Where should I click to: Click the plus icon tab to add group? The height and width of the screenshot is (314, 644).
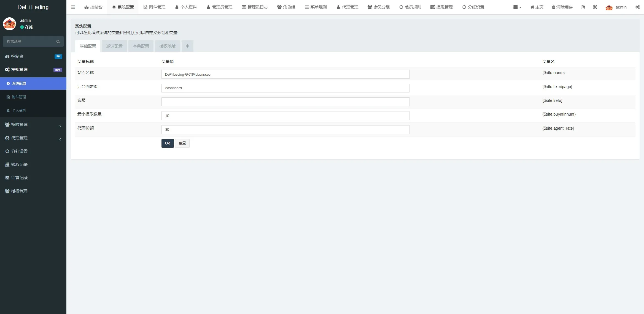click(x=187, y=46)
